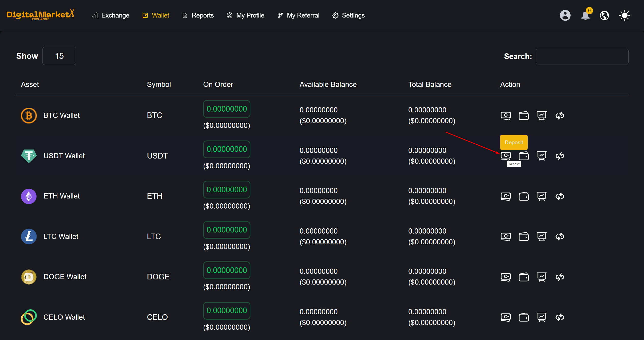Open the Settings menu item

pos(348,15)
